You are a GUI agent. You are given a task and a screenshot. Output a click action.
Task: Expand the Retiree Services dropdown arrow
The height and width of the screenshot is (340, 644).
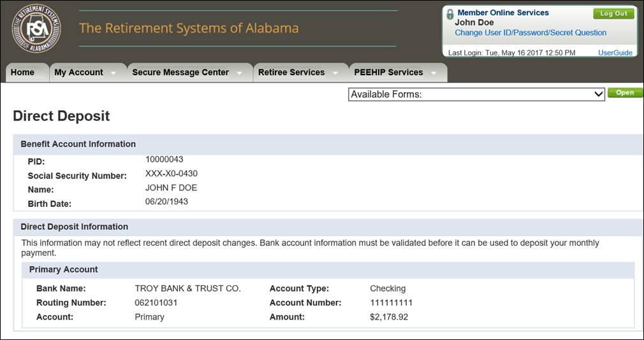[x=335, y=73]
